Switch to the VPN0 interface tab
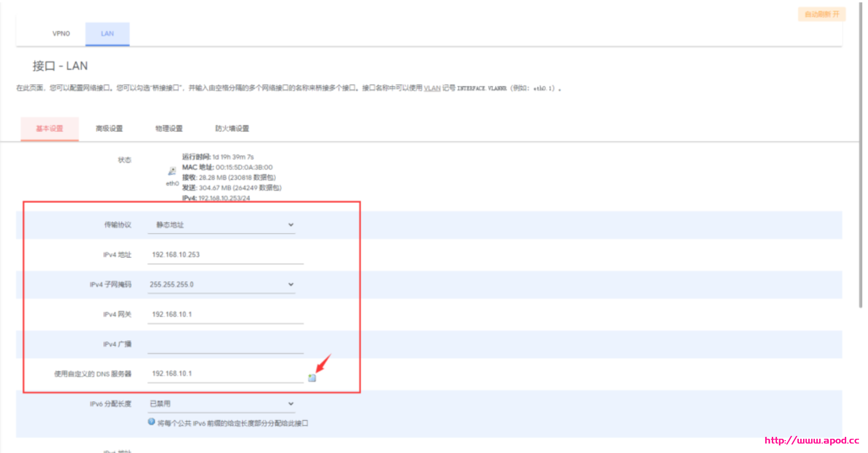868x453 pixels. click(61, 34)
